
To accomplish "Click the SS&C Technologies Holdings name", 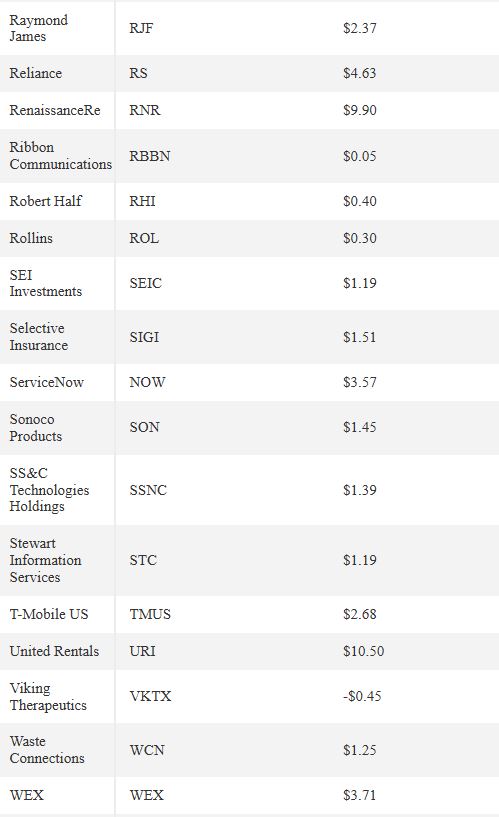I will 49,490.
